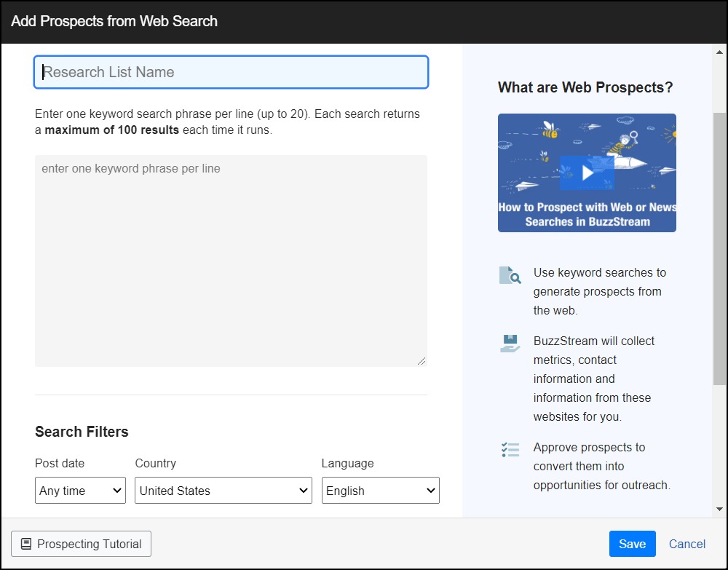Open the Language dropdown
The image size is (728, 570).
(x=380, y=490)
